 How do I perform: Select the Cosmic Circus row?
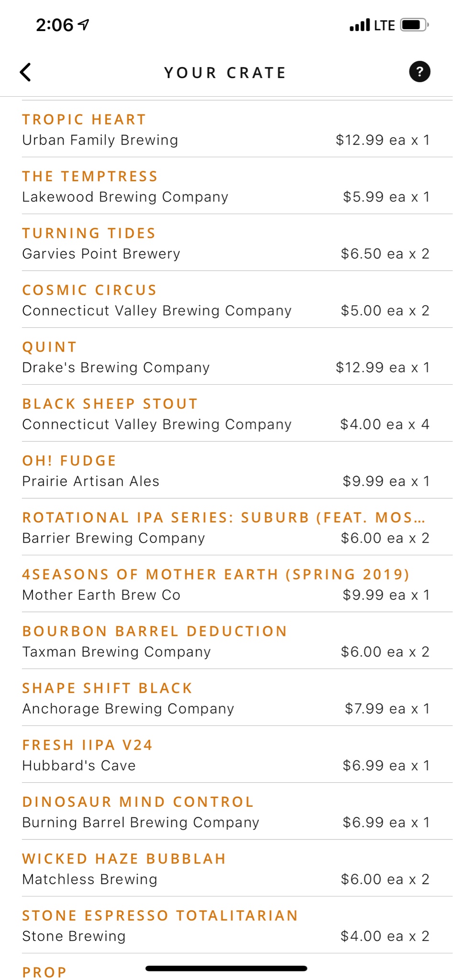pos(226,300)
